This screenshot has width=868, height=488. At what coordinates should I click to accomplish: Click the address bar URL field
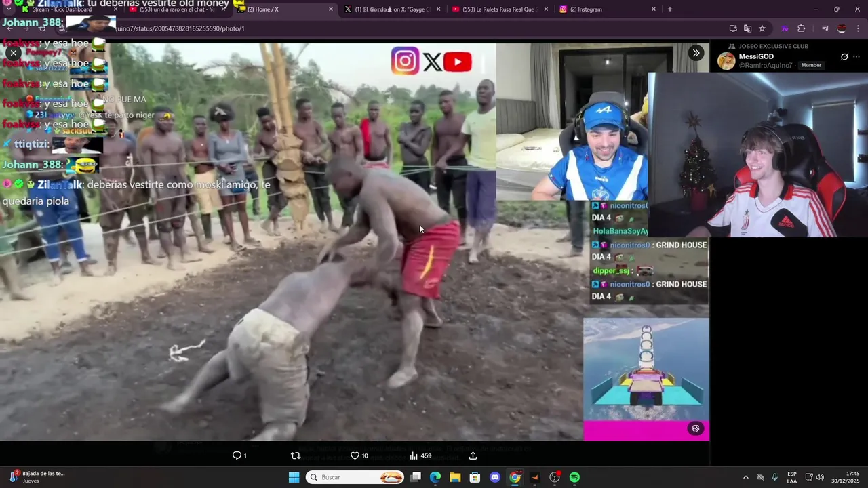(414, 28)
